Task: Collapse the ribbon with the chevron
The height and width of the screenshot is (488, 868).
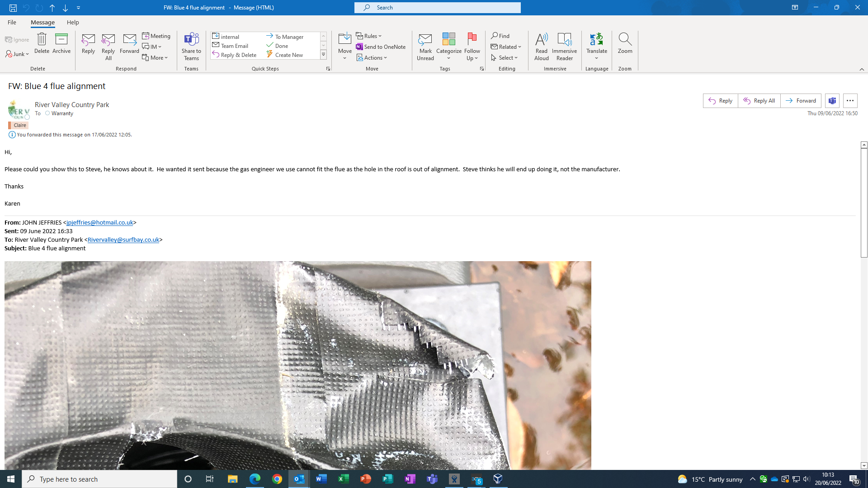Action: (x=862, y=69)
